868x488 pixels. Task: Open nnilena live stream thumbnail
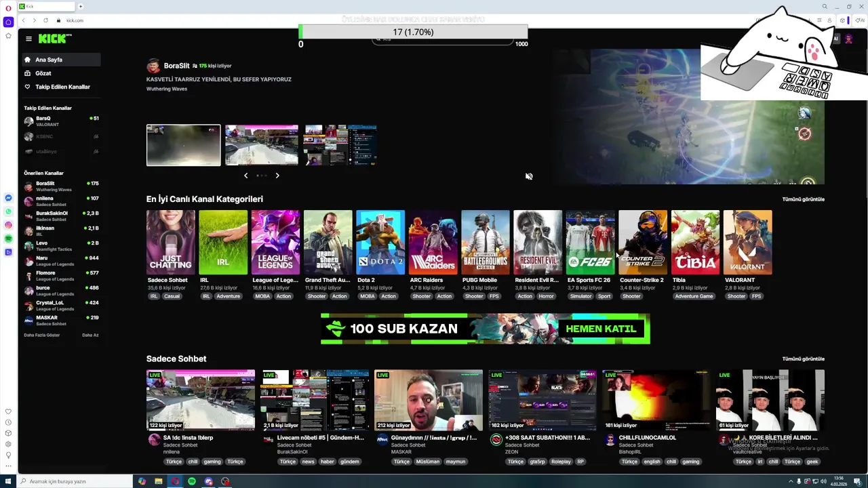pyautogui.click(x=201, y=400)
